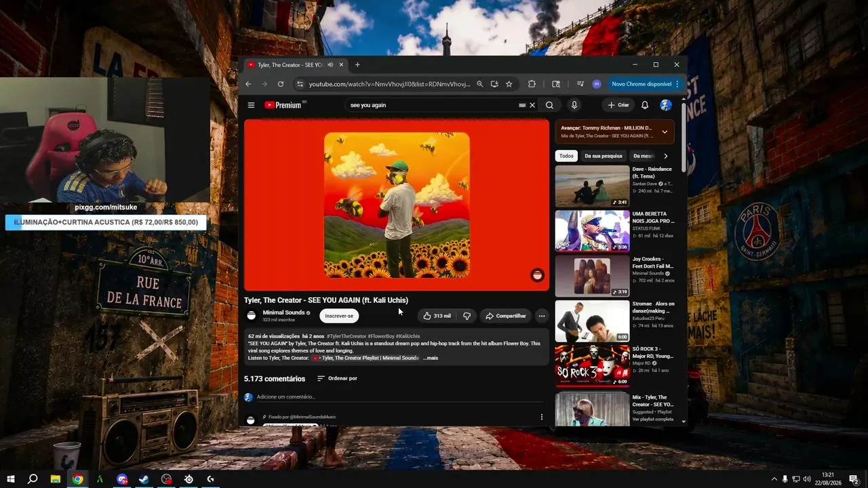Run search with magnifying glass button
The image size is (868, 488).
[x=549, y=105]
